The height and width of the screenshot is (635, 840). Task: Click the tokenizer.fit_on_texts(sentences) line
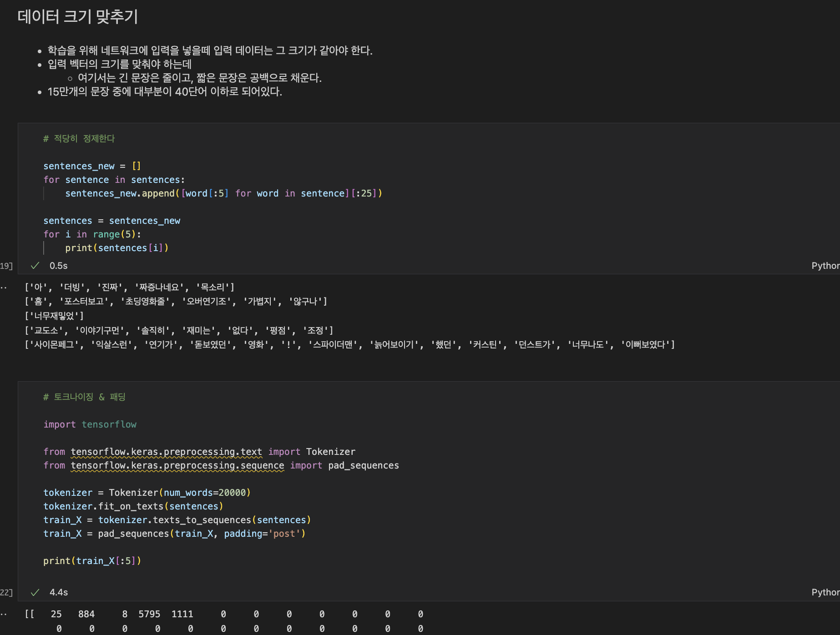coord(133,506)
